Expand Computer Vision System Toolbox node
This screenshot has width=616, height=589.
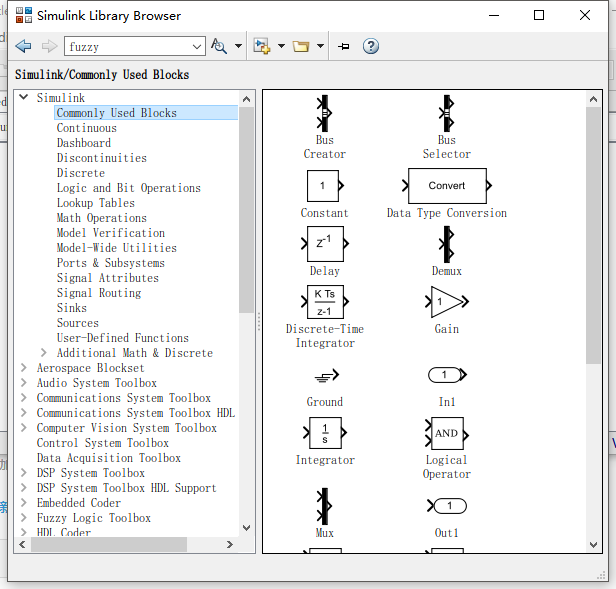pyautogui.click(x=24, y=428)
